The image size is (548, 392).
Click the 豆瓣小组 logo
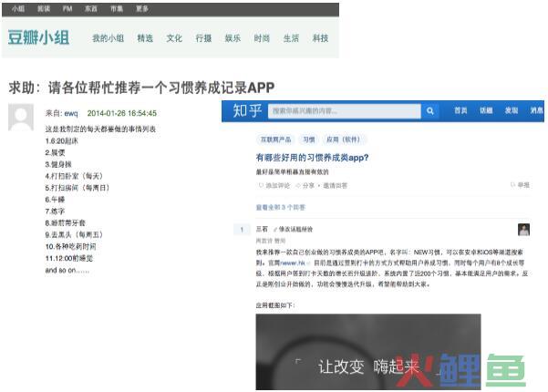(38, 37)
